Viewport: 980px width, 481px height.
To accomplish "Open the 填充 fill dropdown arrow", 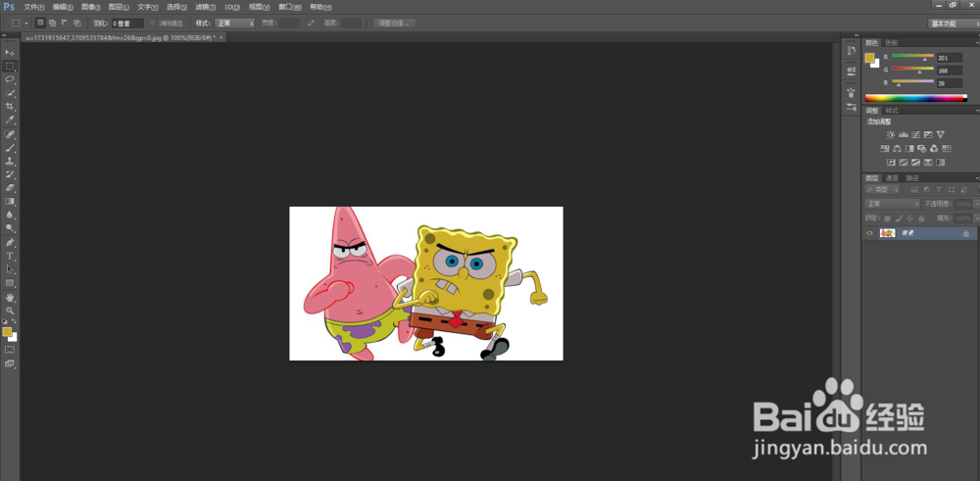I will (x=975, y=218).
